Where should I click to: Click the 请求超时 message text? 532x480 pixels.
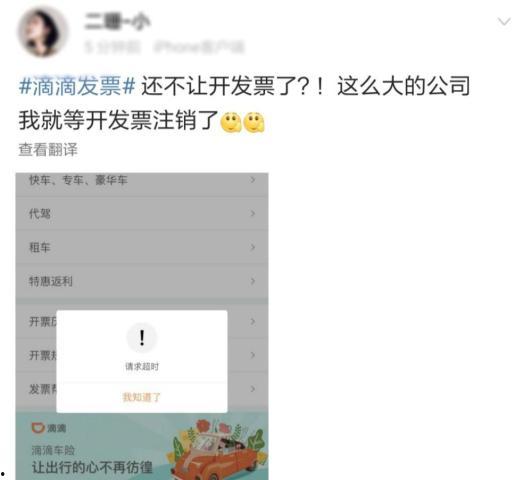(x=142, y=366)
